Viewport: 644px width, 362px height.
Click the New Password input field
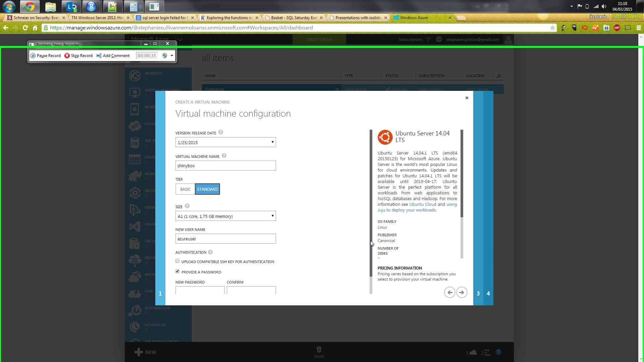(200, 290)
